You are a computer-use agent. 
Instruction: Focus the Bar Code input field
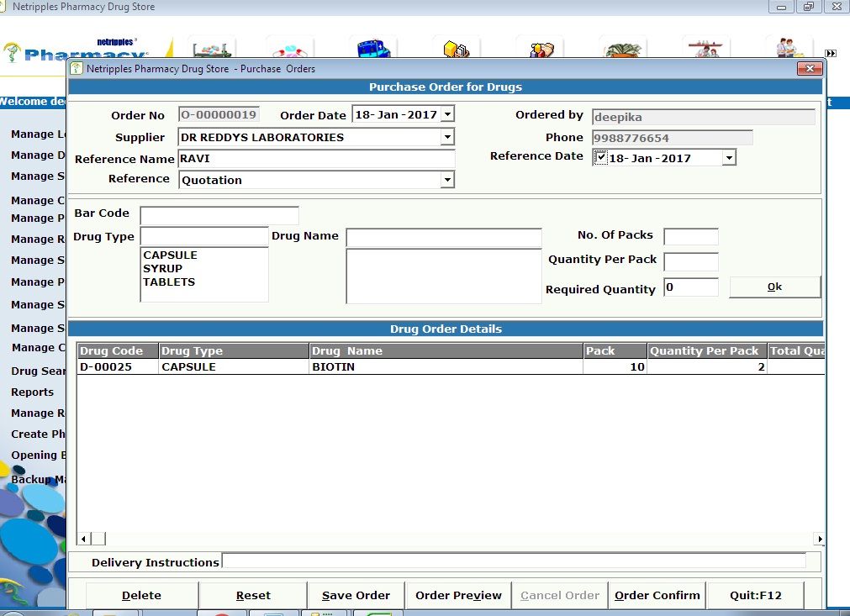click(x=219, y=216)
